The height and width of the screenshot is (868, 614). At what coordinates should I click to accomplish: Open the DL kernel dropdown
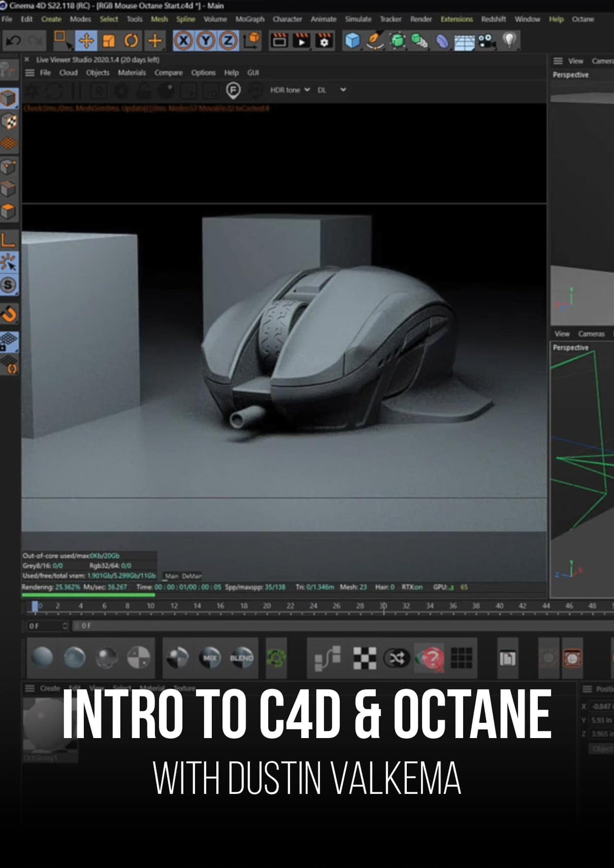pyautogui.click(x=332, y=90)
